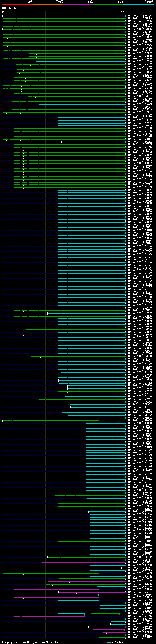Click the purple ~60% identity legend segment
The height and width of the screenshot is (644, 156).
pos(78,4)
